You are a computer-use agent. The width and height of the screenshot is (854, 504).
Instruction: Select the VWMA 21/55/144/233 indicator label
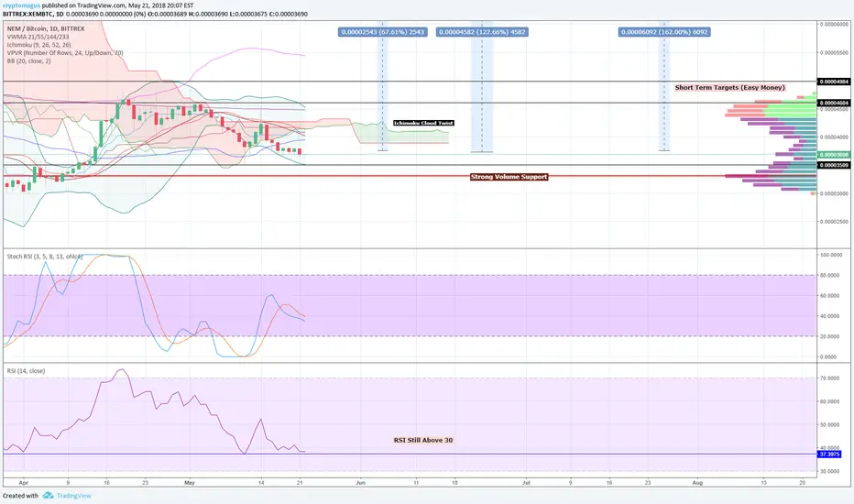[38, 37]
